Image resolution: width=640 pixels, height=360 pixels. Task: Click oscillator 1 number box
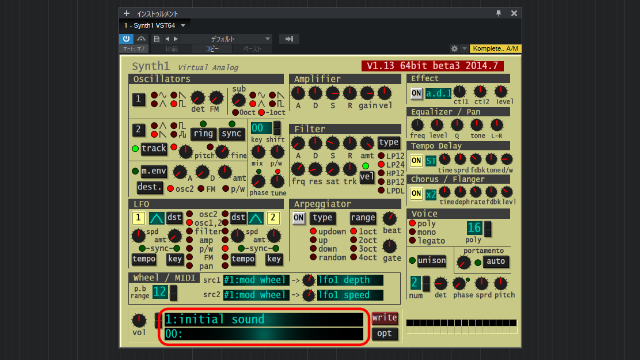138,99
